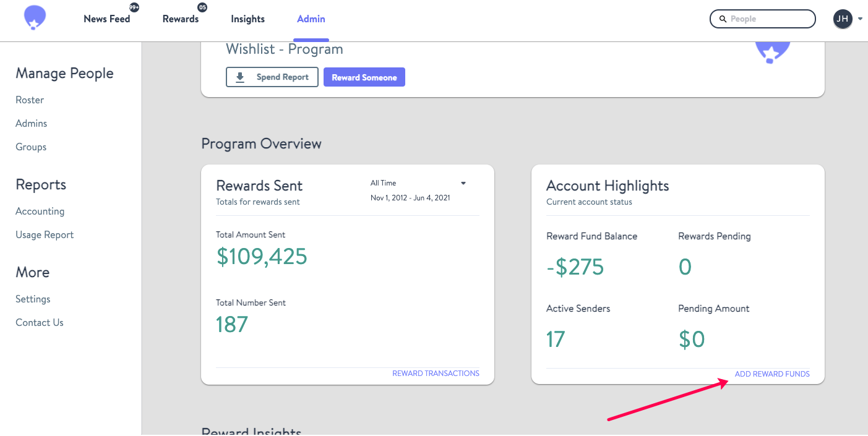Click the 187 total number sent
Screen dimensions: 868x436
pos(232,325)
